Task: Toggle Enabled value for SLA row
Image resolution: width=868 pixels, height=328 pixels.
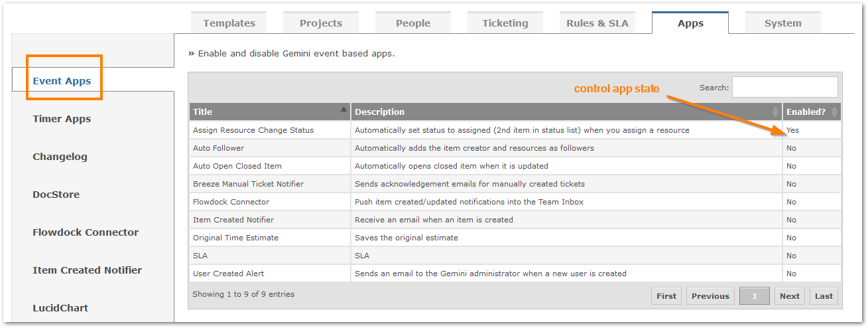Action: 791,256
